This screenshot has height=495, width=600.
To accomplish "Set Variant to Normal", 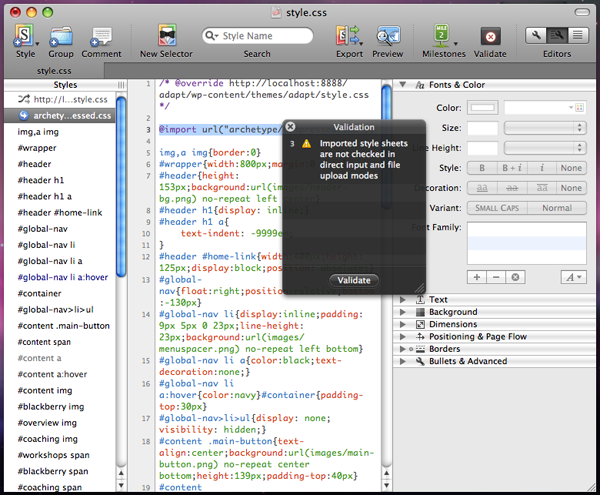I will click(x=557, y=208).
